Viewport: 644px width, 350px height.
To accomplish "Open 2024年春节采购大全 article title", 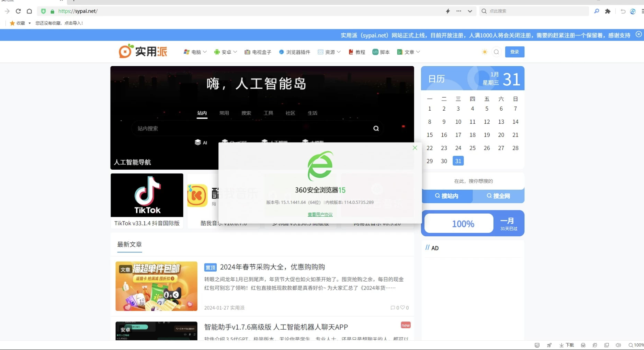I will point(272,267).
